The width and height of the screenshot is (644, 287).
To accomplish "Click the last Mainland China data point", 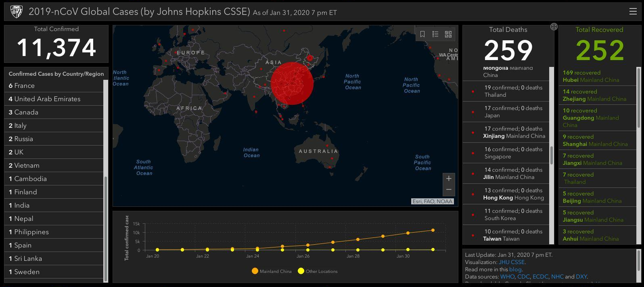I will point(433,230).
